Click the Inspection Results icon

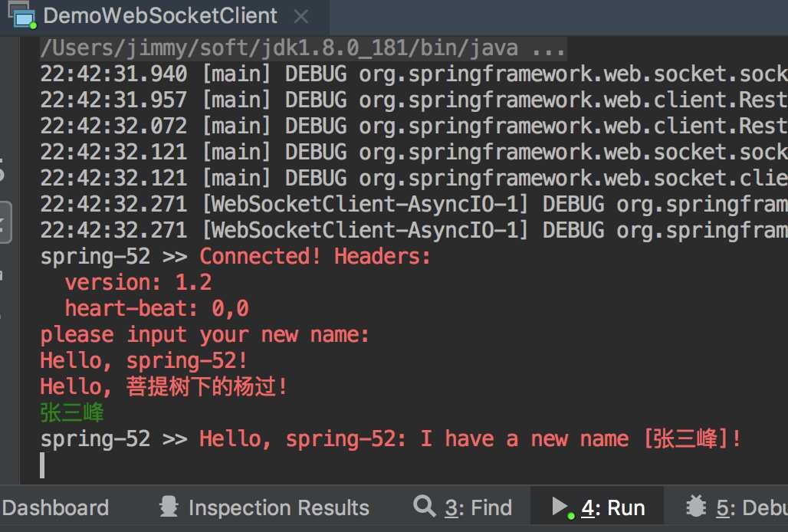coord(169,507)
